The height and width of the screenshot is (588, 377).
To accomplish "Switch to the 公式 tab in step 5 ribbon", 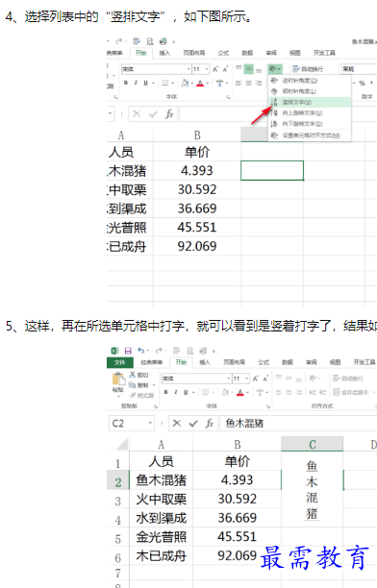I will pyautogui.click(x=264, y=362).
